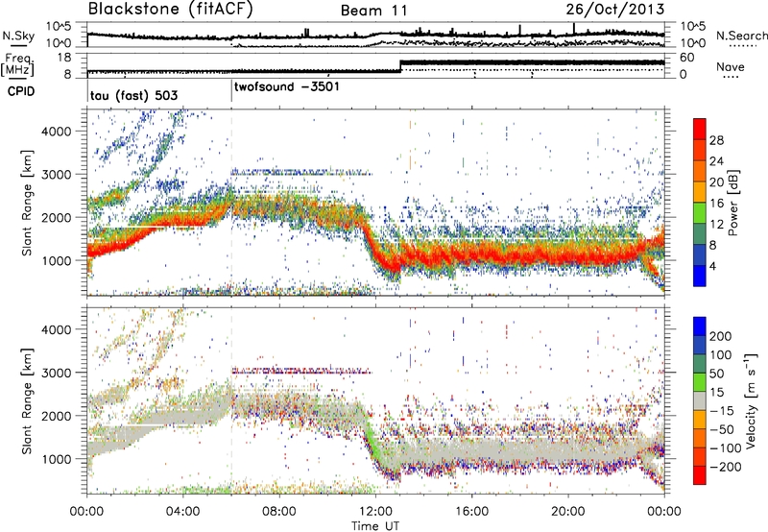The height and width of the screenshot is (532, 768).
Task: Click the 3000 km horizontal echo line in power plot
Action: pos(301,173)
